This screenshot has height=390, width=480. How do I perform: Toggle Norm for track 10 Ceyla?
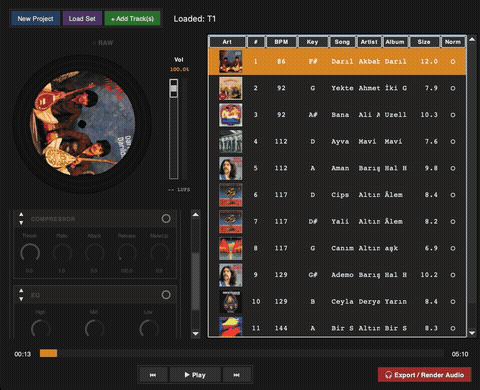coord(453,302)
